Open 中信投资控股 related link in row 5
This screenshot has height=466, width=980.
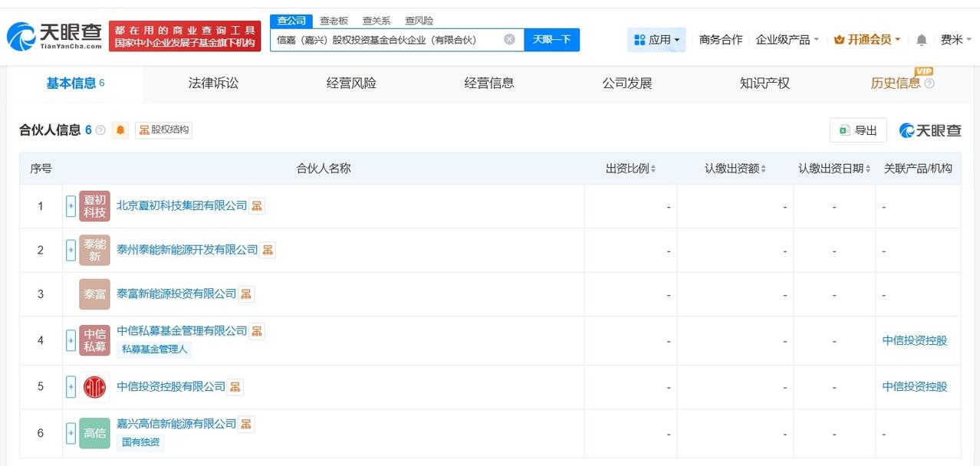point(915,386)
